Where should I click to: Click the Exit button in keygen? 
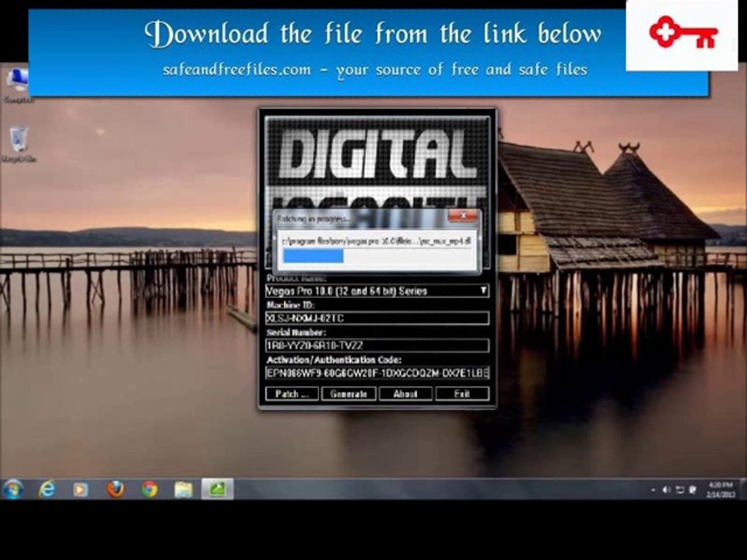click(461, 394)
